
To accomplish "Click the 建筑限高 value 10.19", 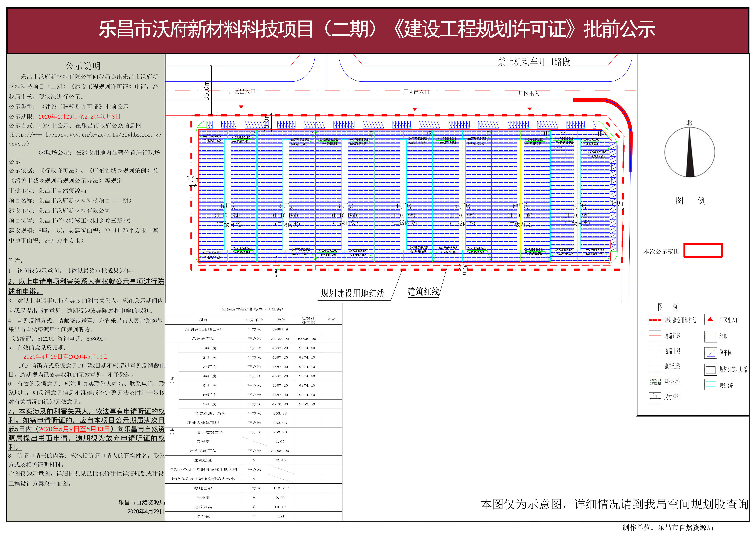I will (280, 507).
